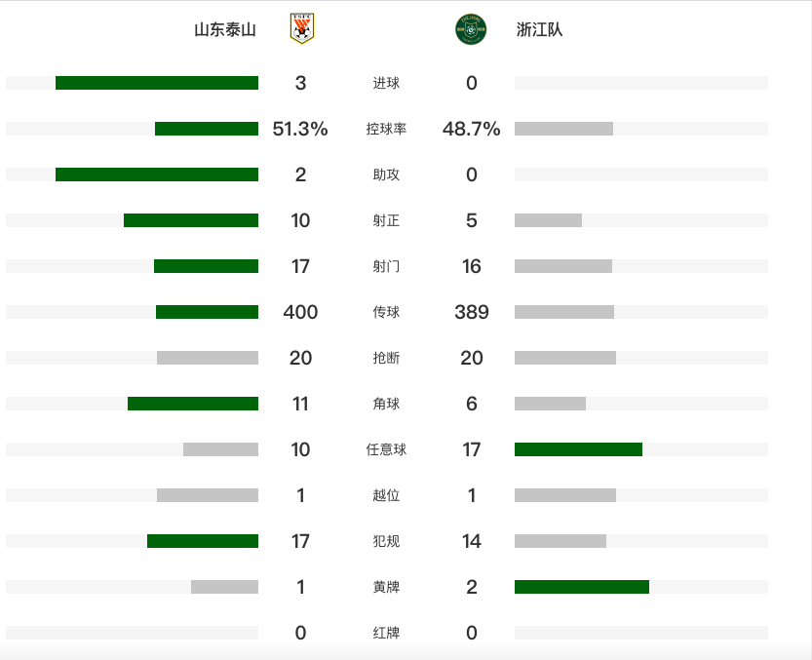812x660 pixels.
Task: Click Shandong's green 角球 corners bar
Action: (193, 404)
